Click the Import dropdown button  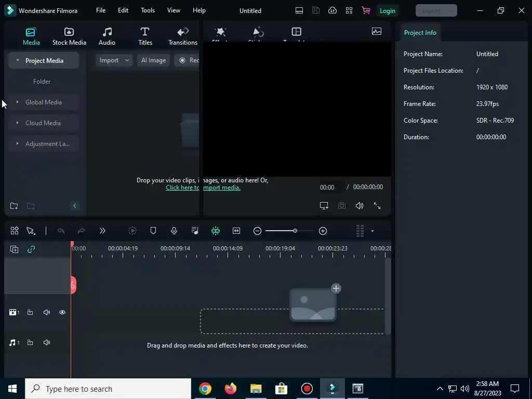click(x=114, y=60)
